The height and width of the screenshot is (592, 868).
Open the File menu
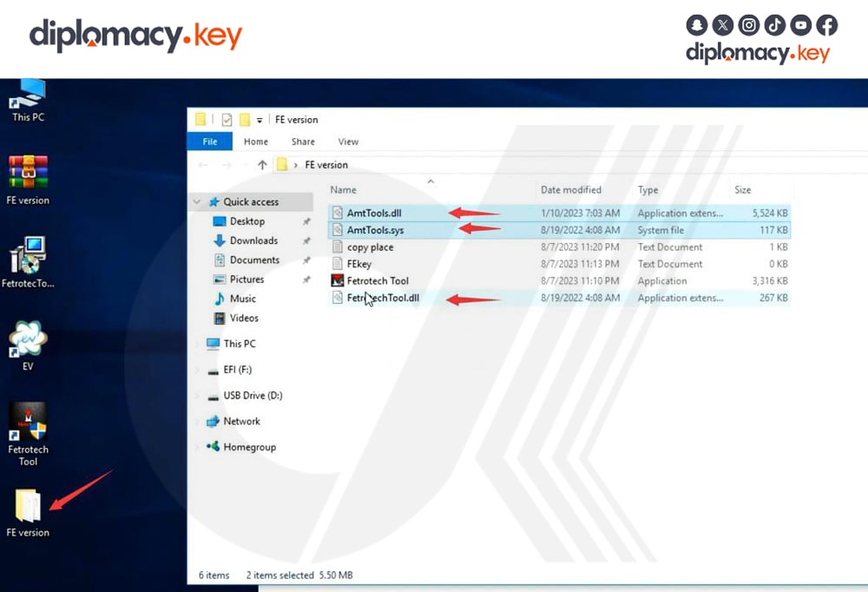(209, 141)
